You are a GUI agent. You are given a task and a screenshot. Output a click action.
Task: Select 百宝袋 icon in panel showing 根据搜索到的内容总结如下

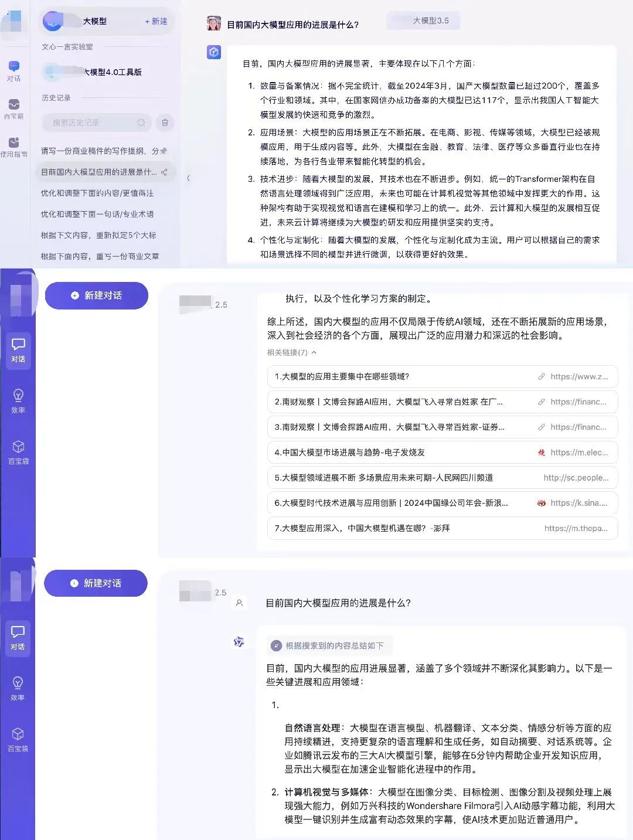click(x=18, y=734)
